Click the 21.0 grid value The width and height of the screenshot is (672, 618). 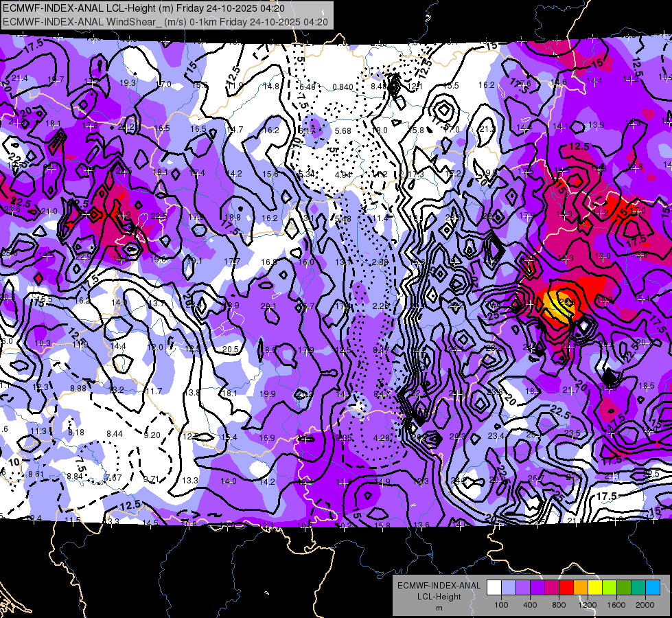[x=49, y=211]
